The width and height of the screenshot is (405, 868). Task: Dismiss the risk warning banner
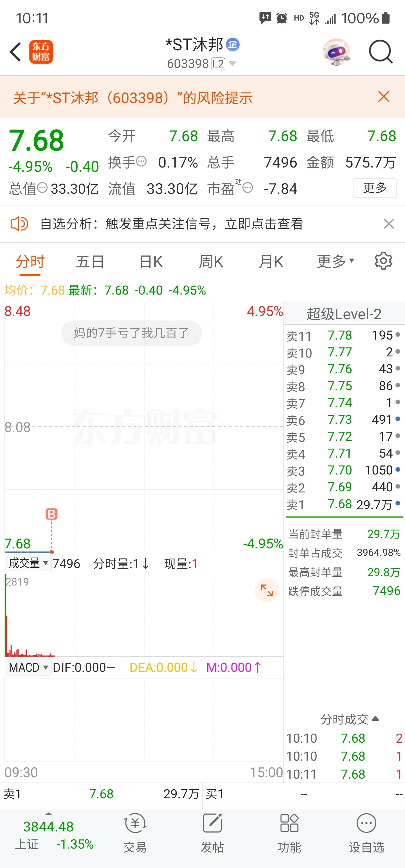pyautogui.click(x=384, y=97)
